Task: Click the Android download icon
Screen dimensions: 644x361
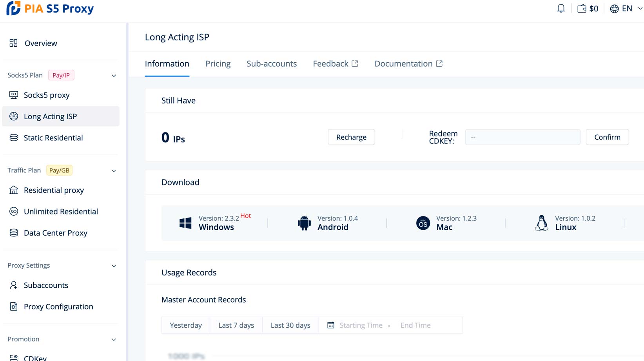Action: coord(304,223)
